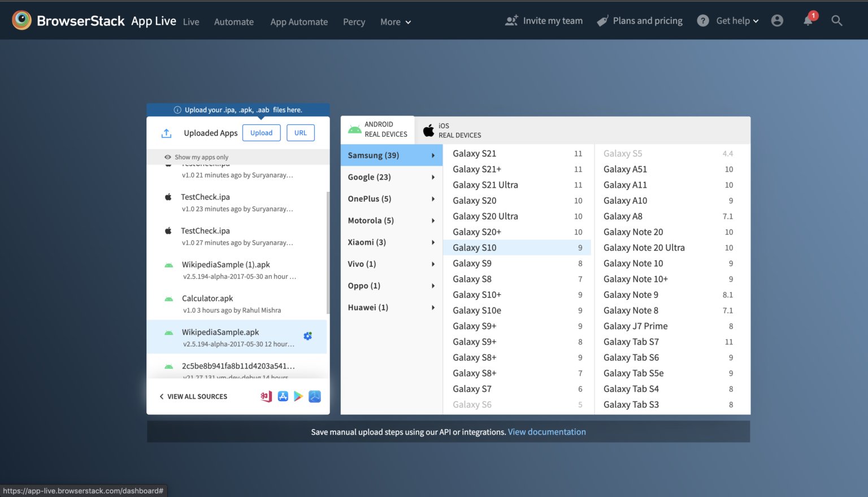The image size is (868, 497).
Task: Click the upload arrow icon beside Uploaded Apps
Action: pyautogui.click(x=166, y=132)
